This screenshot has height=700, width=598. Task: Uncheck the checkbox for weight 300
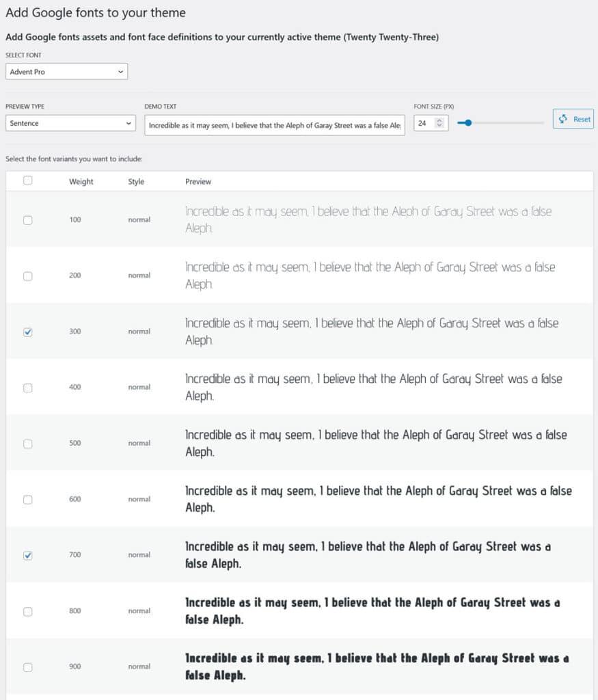(x=27, y=332)
